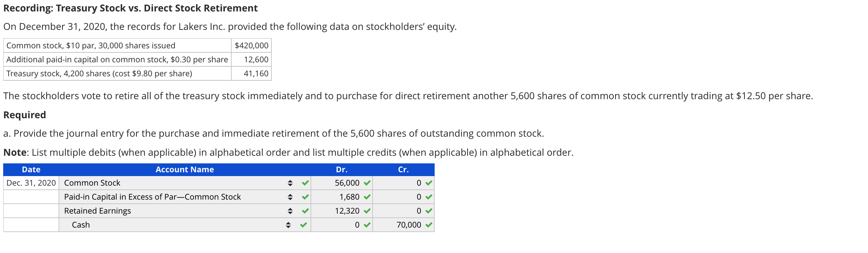Click the 56,000 debit amount field
868x253 pixels.
tap(347, 183)
